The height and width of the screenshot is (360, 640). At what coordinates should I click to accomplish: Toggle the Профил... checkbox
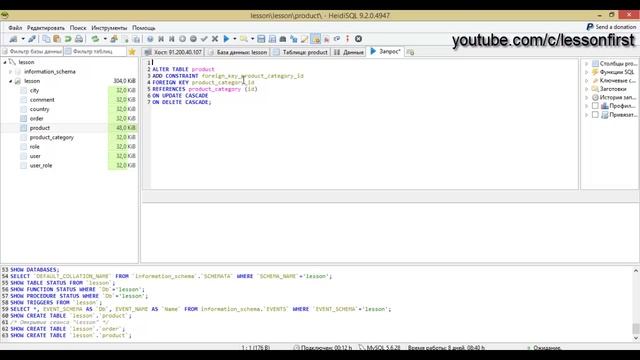click(x=595, y=106)
